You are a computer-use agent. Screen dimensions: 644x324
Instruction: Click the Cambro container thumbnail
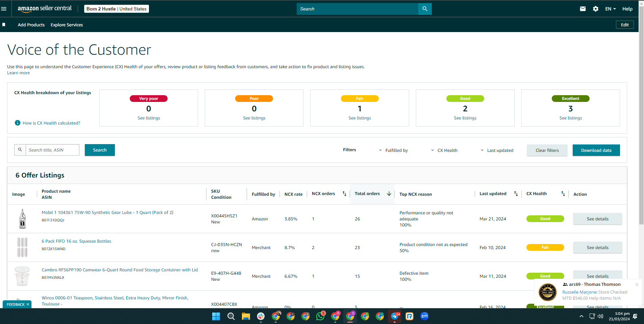(22, 276)
